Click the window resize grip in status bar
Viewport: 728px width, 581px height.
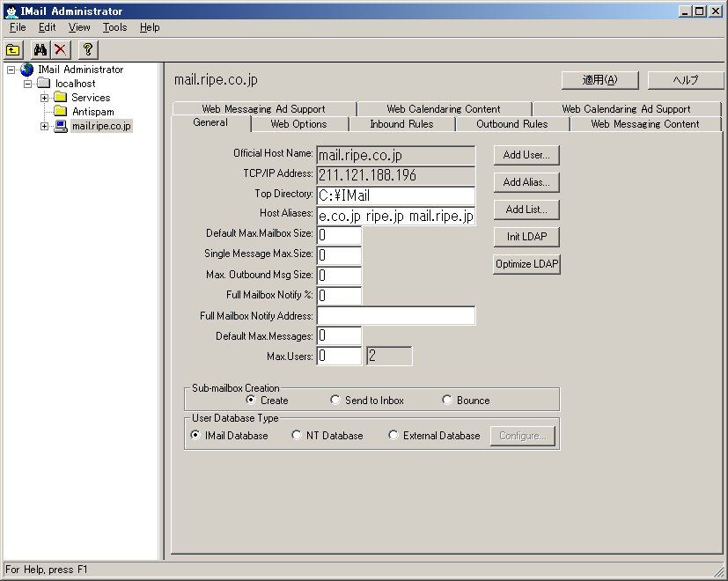pyautogui.click(x=719, y=571)
